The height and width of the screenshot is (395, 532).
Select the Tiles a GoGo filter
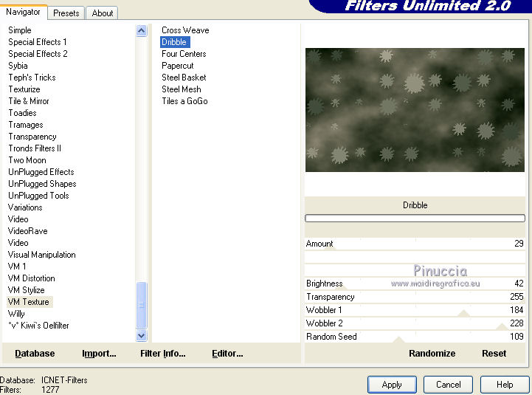tap(184, 101)
